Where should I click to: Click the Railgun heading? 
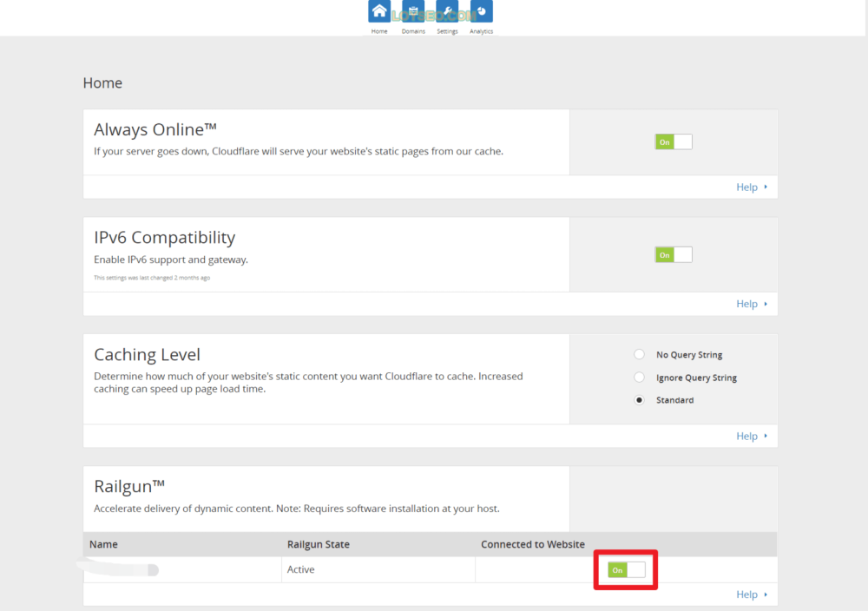click(129, 486)
